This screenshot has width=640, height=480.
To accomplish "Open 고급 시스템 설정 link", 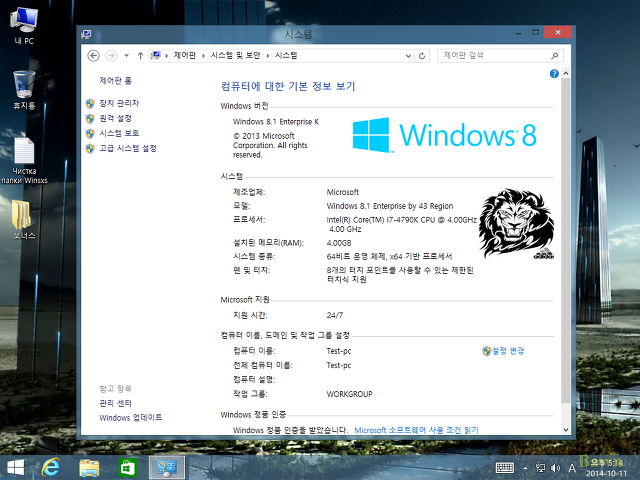I will coord(128,148).
